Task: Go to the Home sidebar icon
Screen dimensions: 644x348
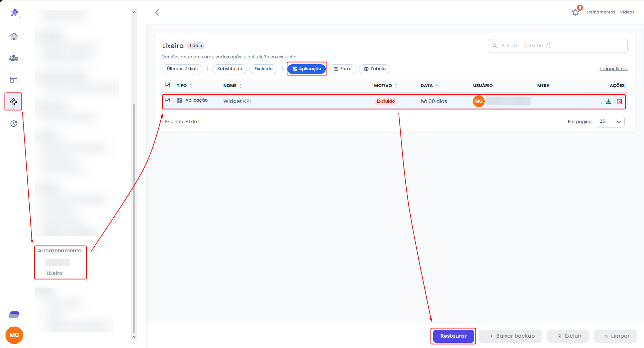Action: tap(14, 36)
